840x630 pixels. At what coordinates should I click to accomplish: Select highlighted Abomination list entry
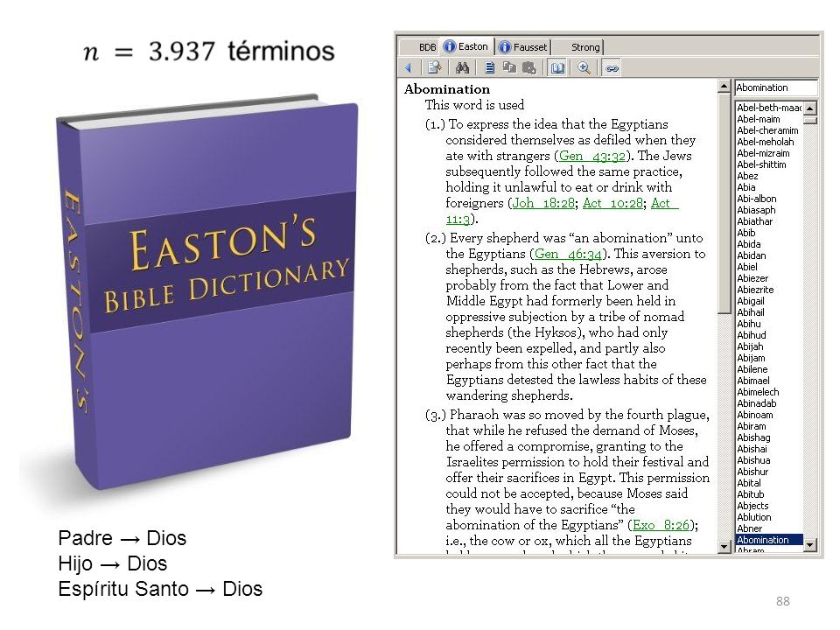(x=769, y=540)
